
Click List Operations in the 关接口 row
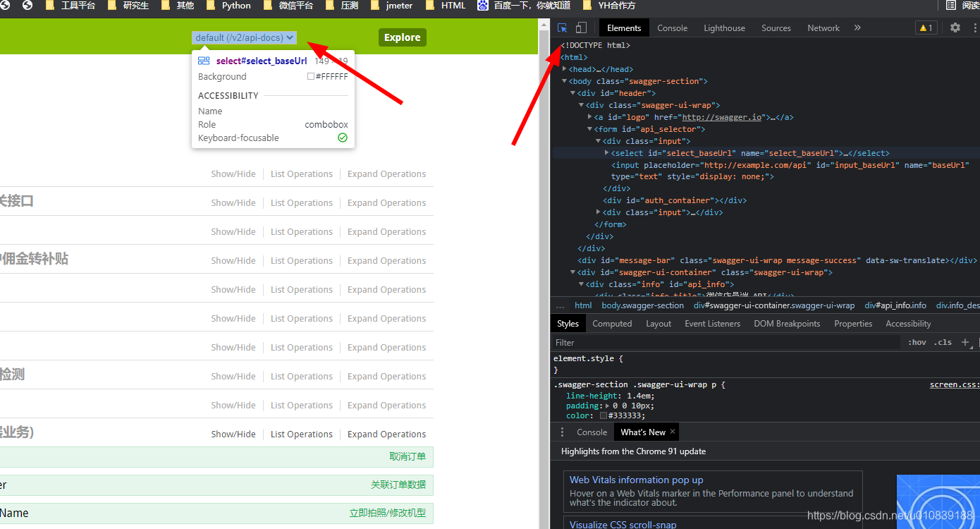click(x=301, y=202)
